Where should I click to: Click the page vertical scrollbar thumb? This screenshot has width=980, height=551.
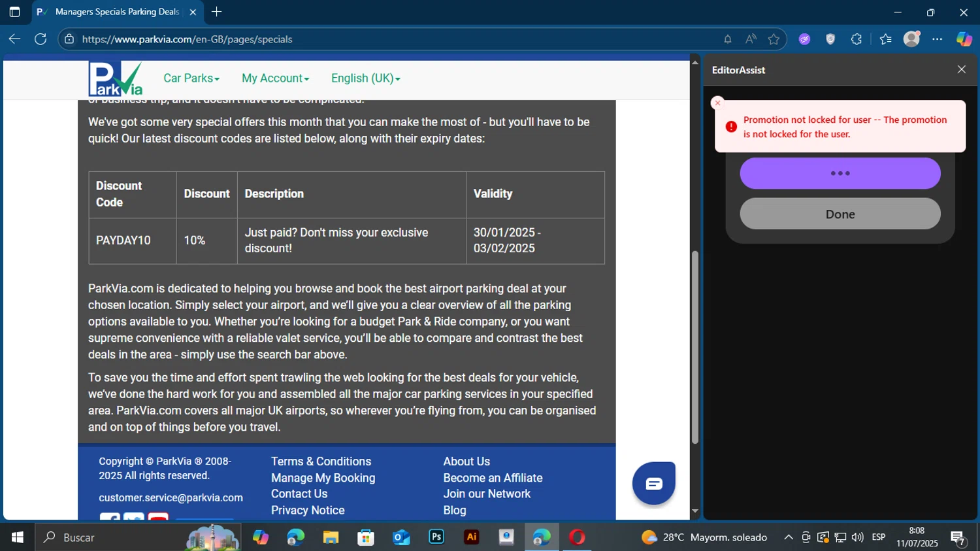coord(694,348)
